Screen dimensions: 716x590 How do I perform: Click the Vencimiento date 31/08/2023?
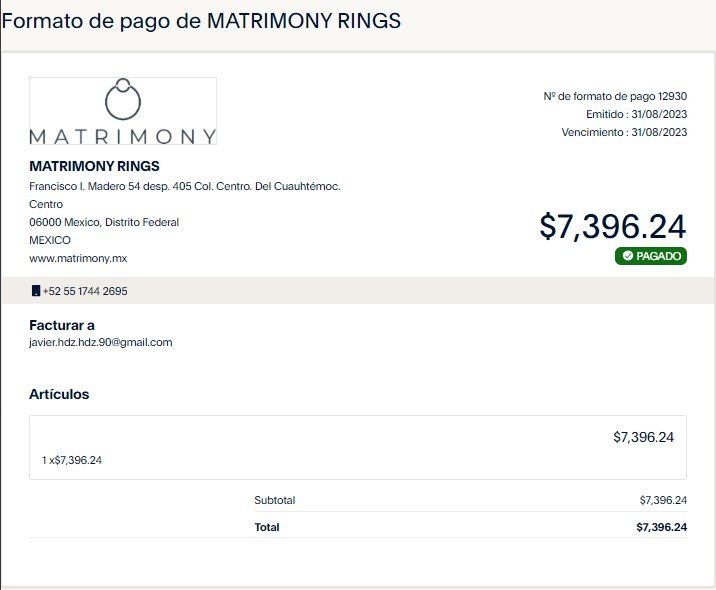click(659, 132)
